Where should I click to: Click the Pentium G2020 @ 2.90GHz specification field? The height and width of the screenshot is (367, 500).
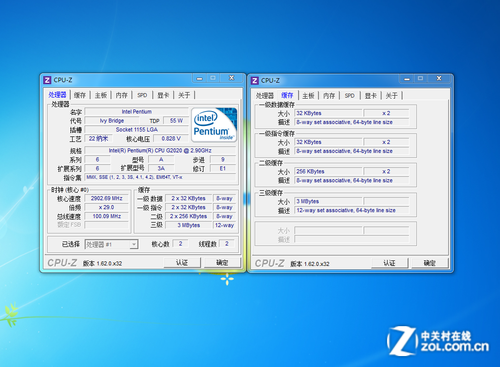[x=161, y=151]
